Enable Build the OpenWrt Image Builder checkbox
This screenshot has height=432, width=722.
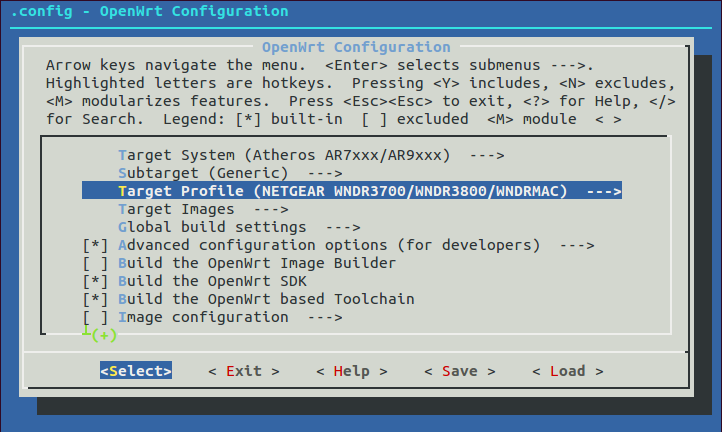pyautogui.click(x=96, y=263)
